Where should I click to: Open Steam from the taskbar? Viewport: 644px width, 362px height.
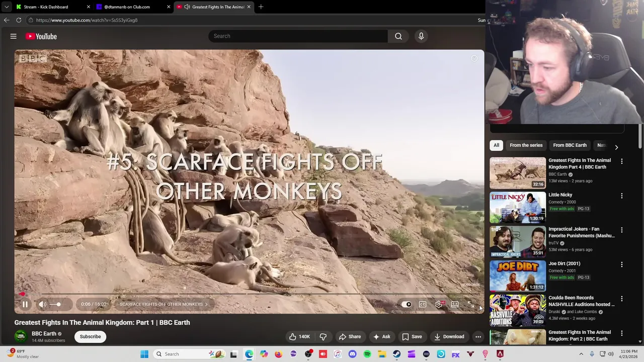(x=396, y=354)
